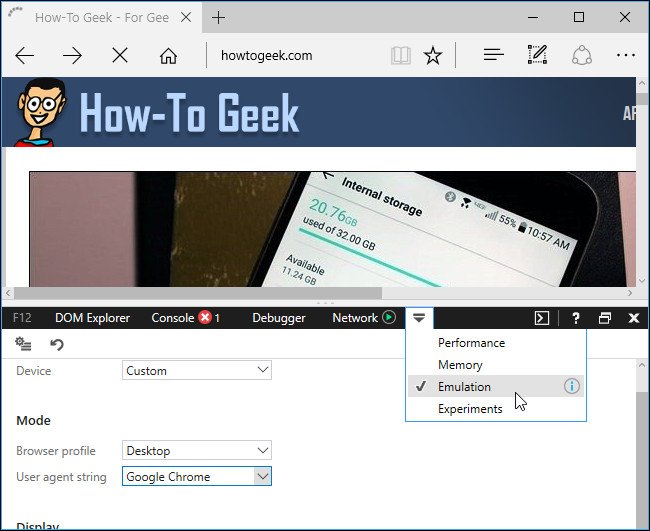The image size is (650, 531).
Task: Select Performance from the tools menu
Action: (x=496, y=343)
